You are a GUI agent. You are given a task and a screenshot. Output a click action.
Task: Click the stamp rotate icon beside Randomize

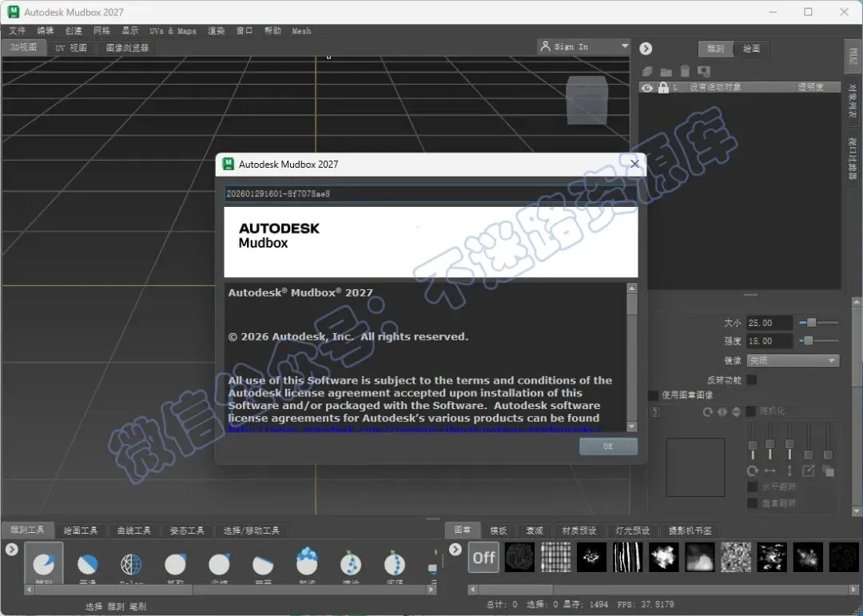tap(708, 411)
